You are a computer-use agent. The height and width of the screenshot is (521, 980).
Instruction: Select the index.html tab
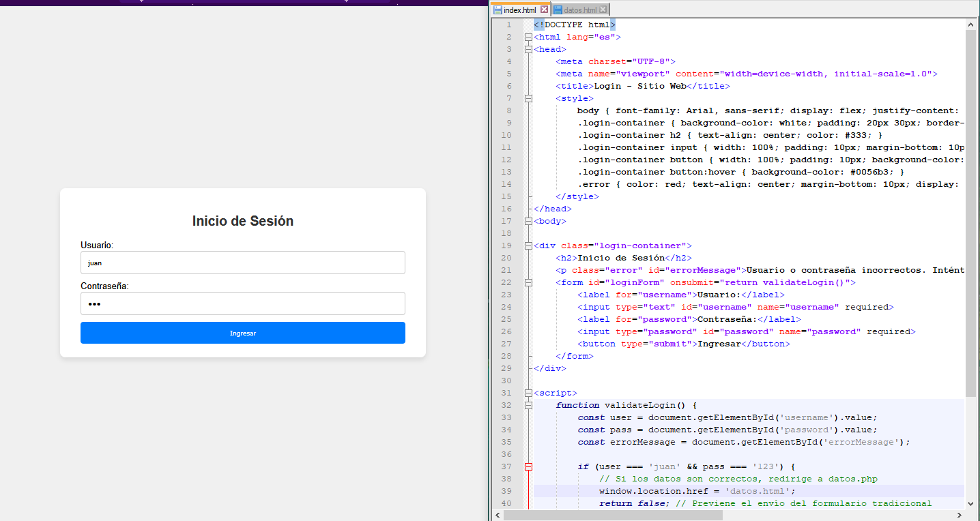tap(519, 10)
